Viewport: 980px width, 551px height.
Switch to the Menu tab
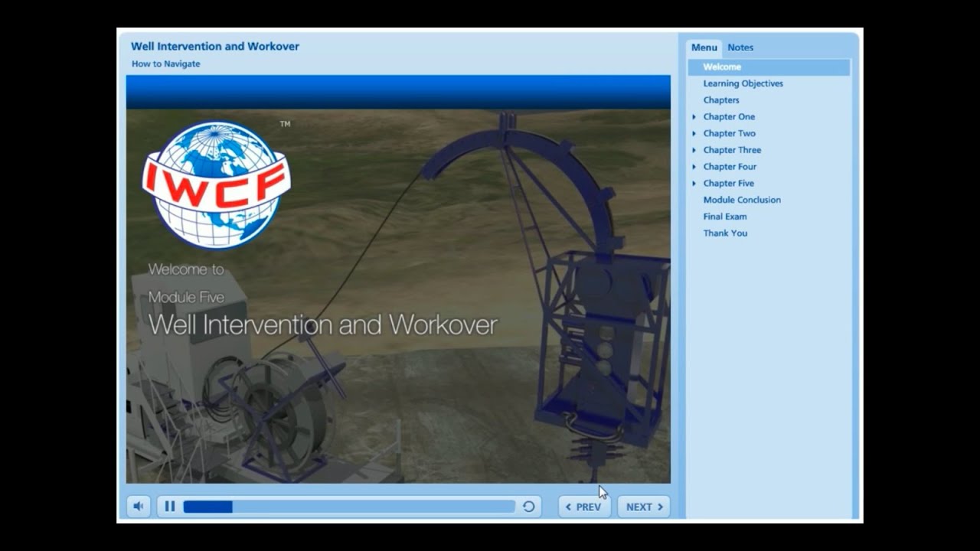click(x=704, y=47)
